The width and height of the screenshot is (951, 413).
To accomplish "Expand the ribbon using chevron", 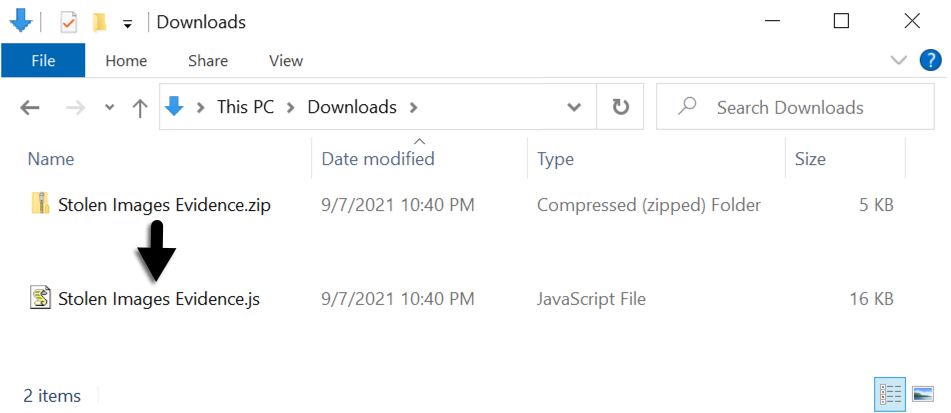I will (x=898, y=61).
